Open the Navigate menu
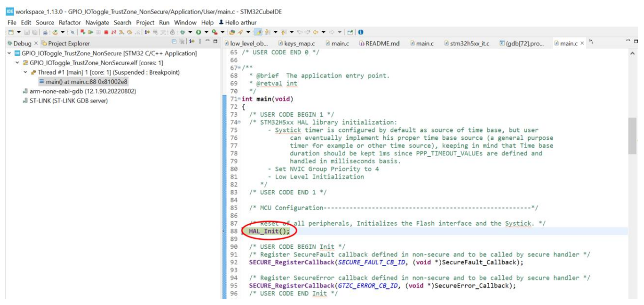The height and width of the screenshot is (305, 644). 98,22
